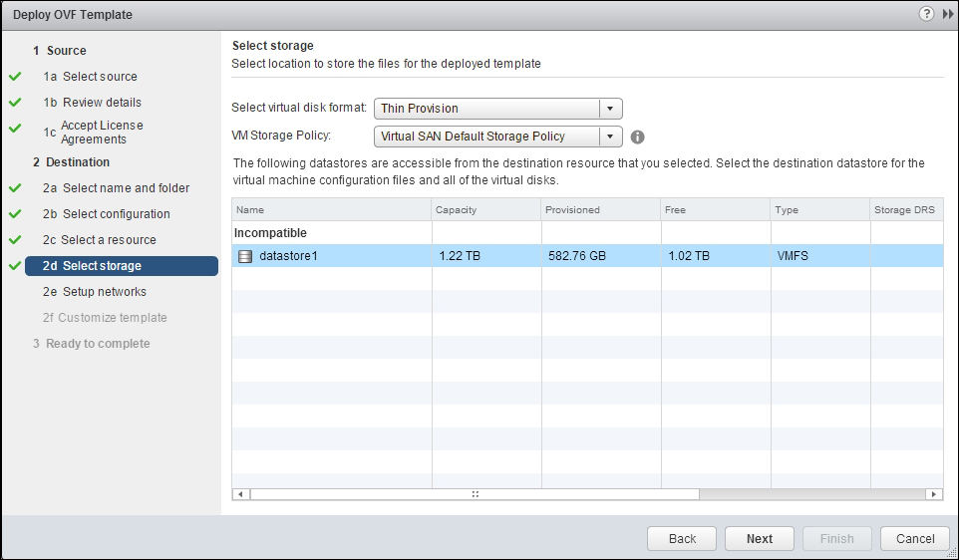The image size is (959, 560).
Task: Click the Thin Provision combo box
Action: (x=497, y=109)
